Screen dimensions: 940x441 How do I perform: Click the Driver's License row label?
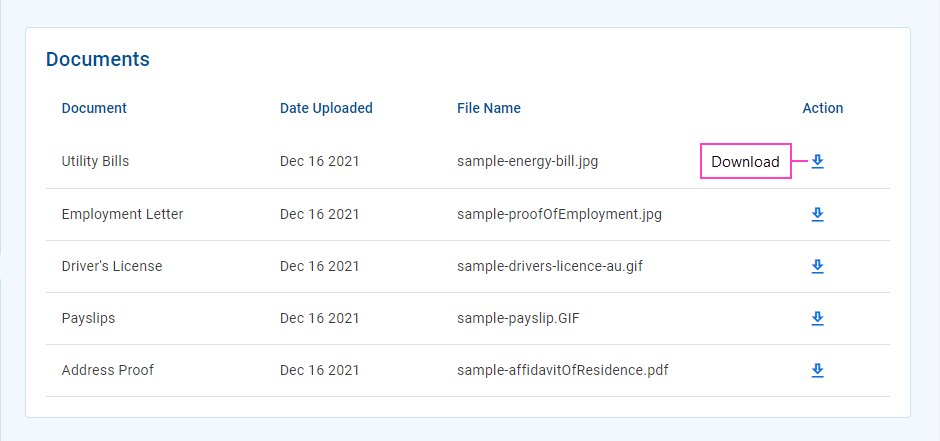tap(112, 266)
